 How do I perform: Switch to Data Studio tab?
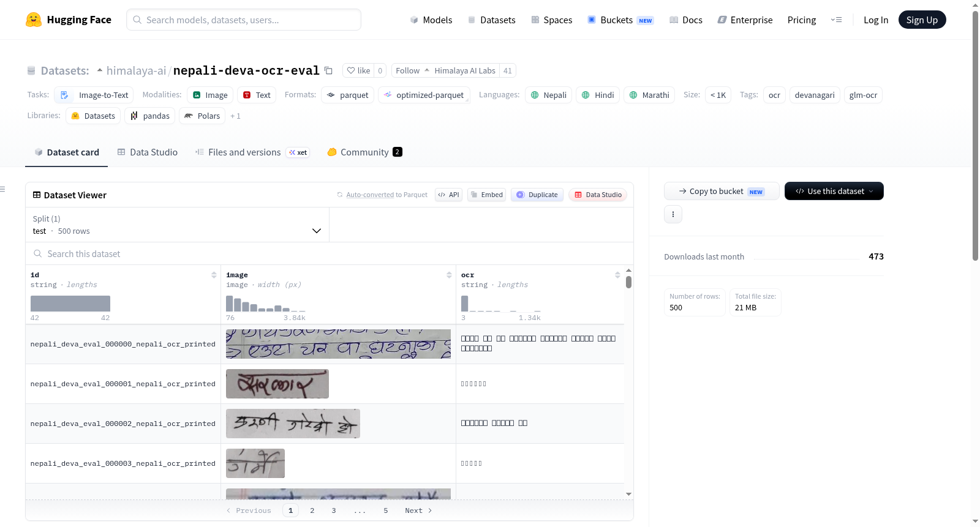(x=148, y=152)
